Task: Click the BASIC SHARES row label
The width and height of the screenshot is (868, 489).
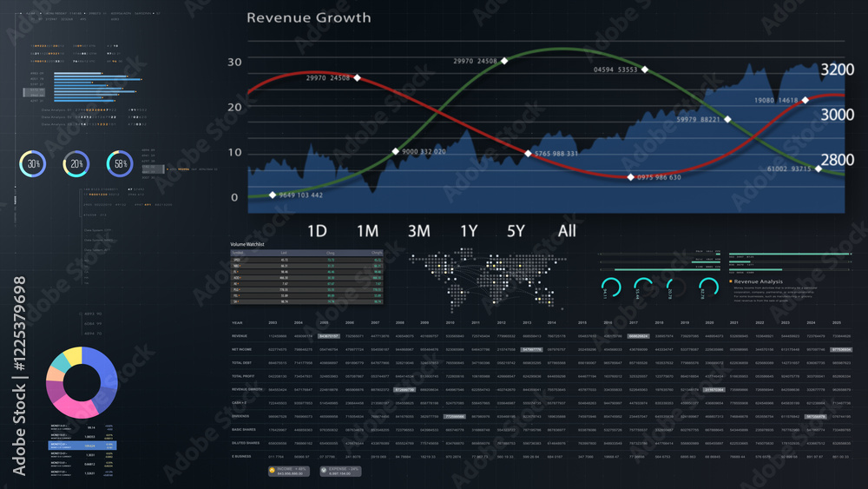Action: (x=244, y=429)
